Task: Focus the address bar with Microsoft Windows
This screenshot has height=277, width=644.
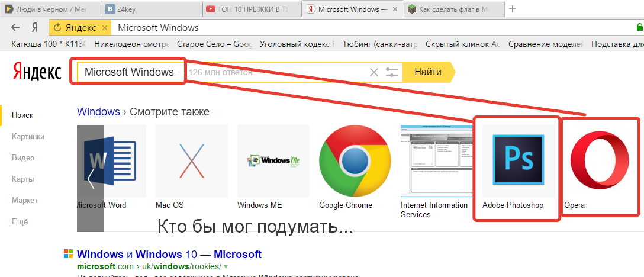Action: pos(369,28)
